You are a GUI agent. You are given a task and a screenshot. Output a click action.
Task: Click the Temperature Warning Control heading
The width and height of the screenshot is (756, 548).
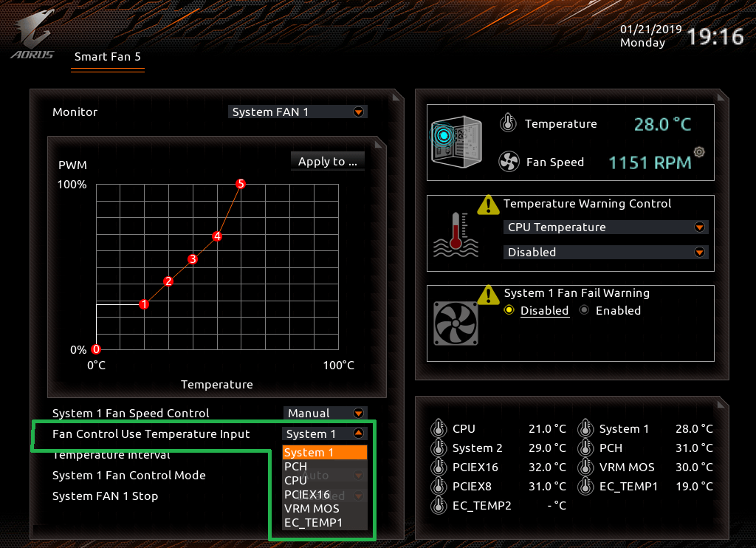pyautogui.click(x=587, y=204)
